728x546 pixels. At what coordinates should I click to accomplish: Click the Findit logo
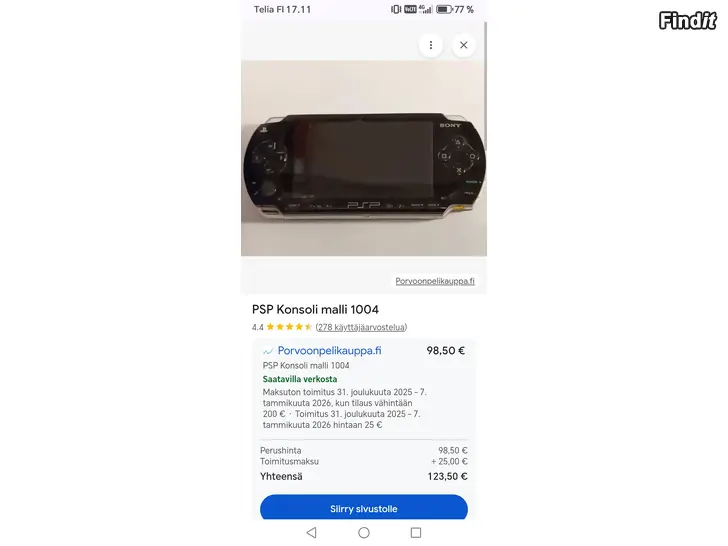point(687,21)
